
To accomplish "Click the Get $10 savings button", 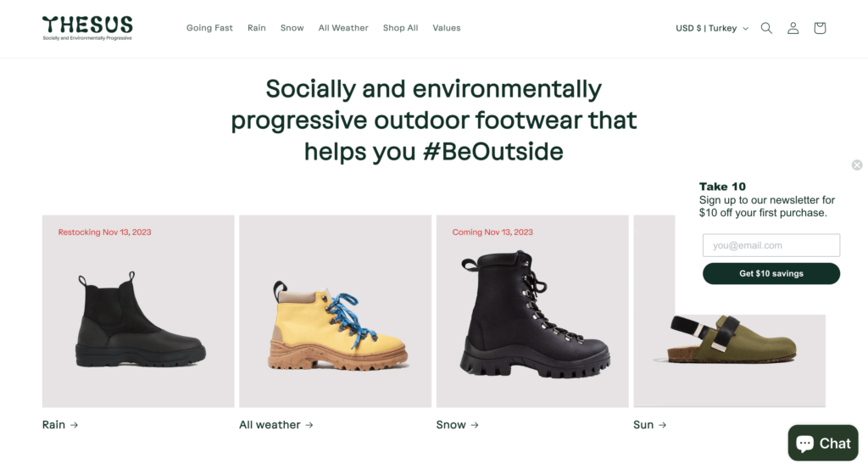I will pyautogui.click(x=771, y=273).
